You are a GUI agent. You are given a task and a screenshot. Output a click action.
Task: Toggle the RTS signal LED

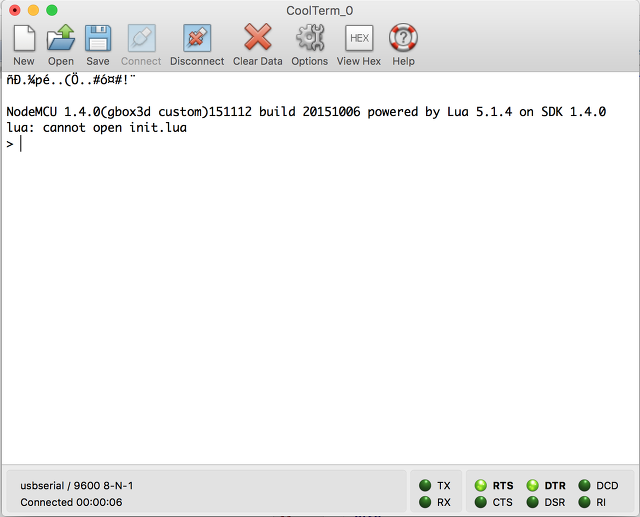[481, 485]
